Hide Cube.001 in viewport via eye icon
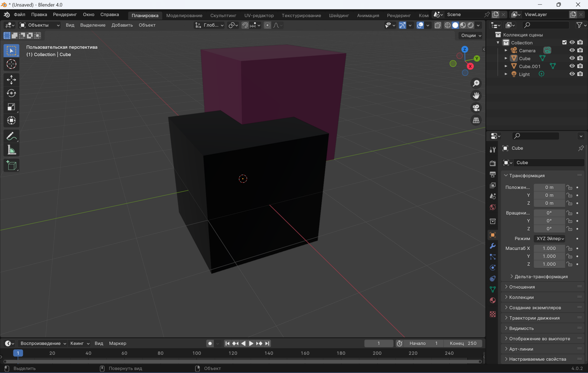The image size is (588, 373). pyautogui.click(x=572, y=66)
